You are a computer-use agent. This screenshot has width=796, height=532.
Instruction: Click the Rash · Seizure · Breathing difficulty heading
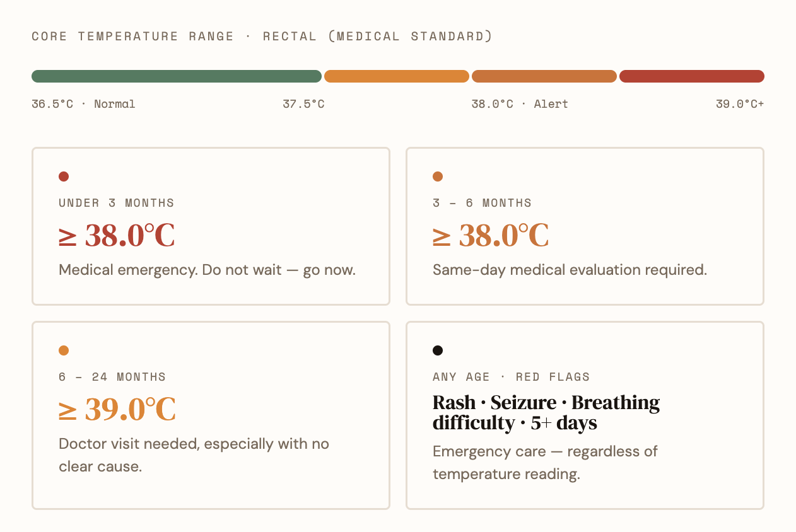[x=546, y=412]
